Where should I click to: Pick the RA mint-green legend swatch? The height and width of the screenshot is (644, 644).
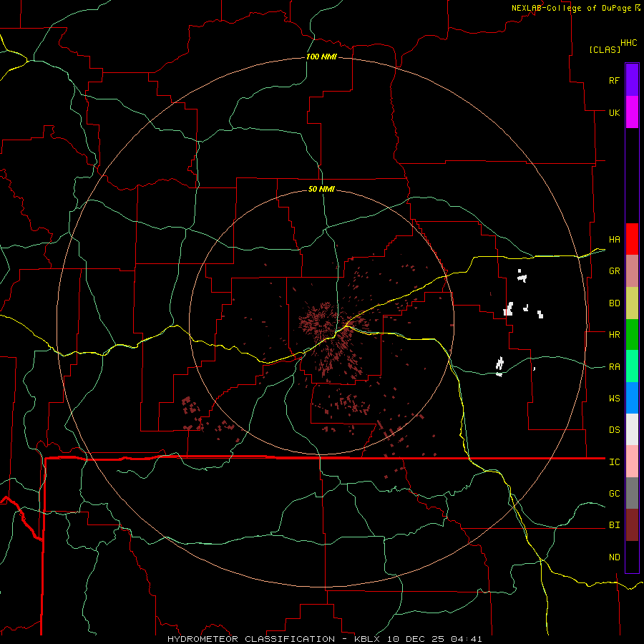pos(632,366)
